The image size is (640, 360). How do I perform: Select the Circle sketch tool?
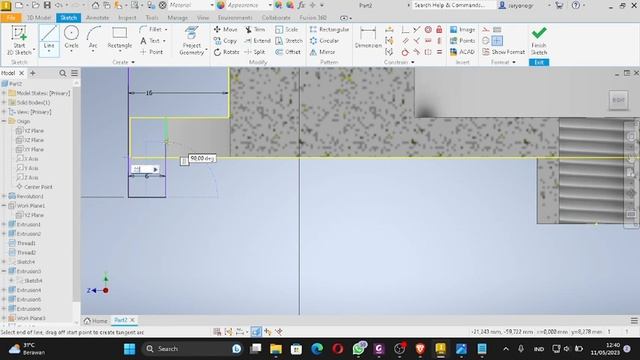point(71,38)
